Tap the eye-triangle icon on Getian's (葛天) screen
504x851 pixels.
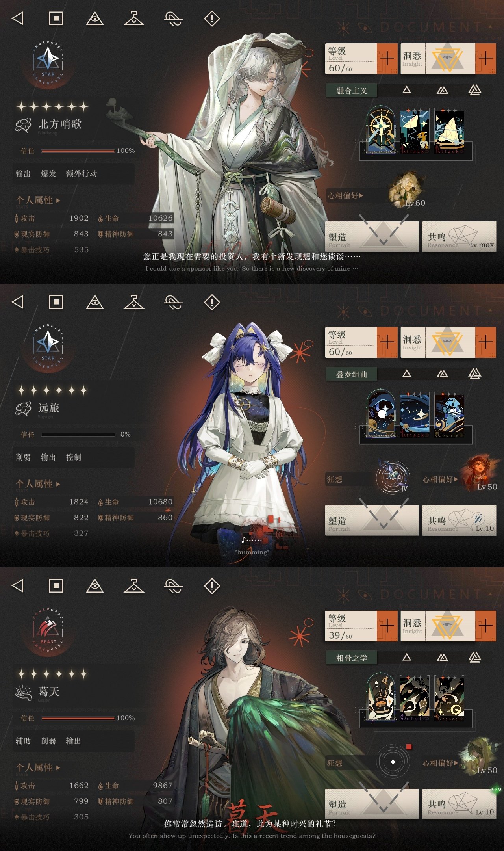coord(94,586)
